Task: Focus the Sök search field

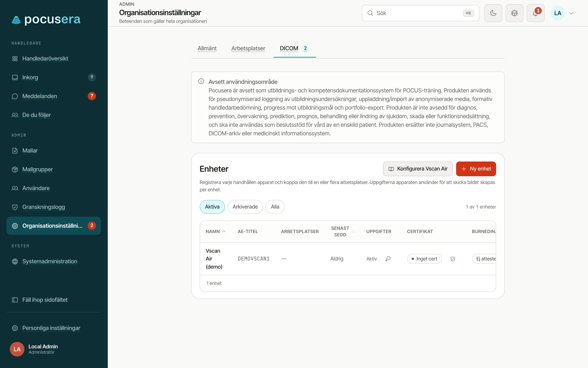Action: (x=420, y=13)
